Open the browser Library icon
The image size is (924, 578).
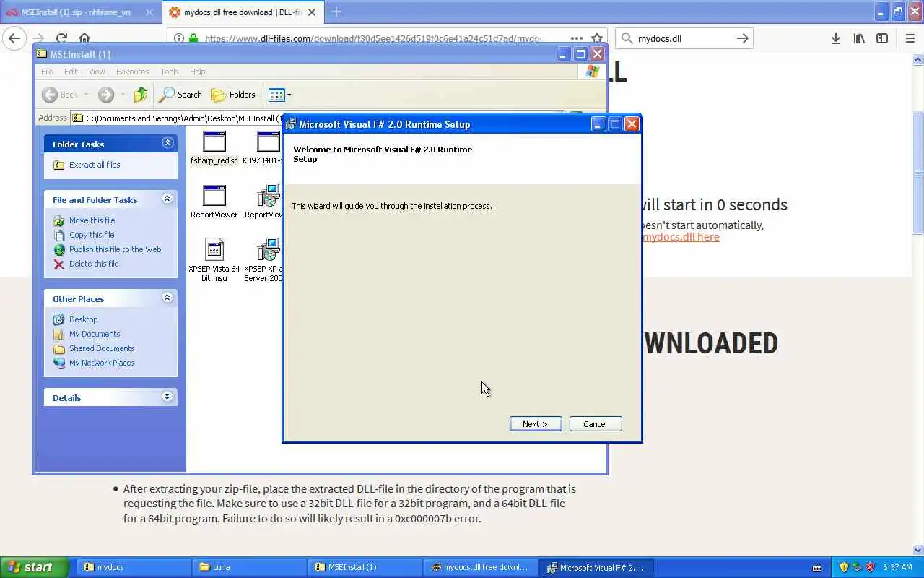tap(859, 38)
